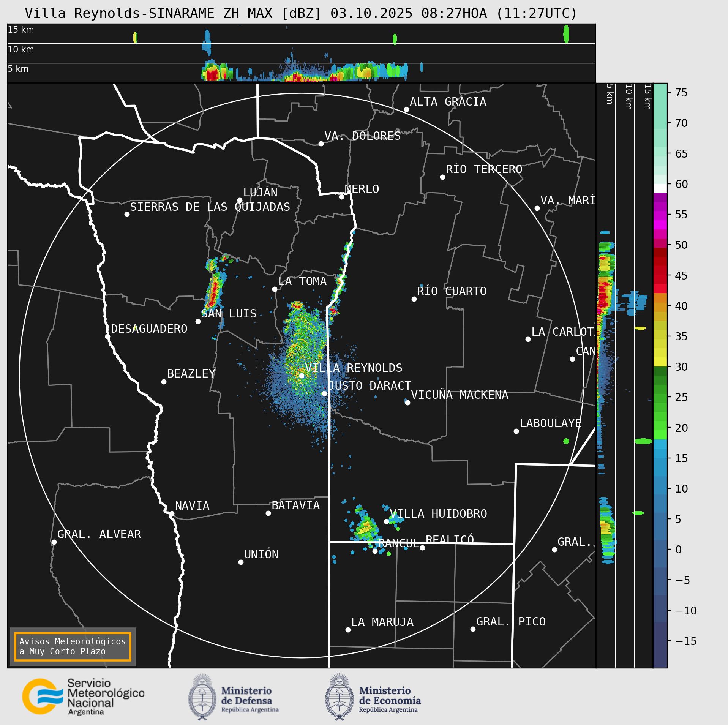728x725 pixels.
Task: Click the Unión city dot
Action: coord(241,562)
